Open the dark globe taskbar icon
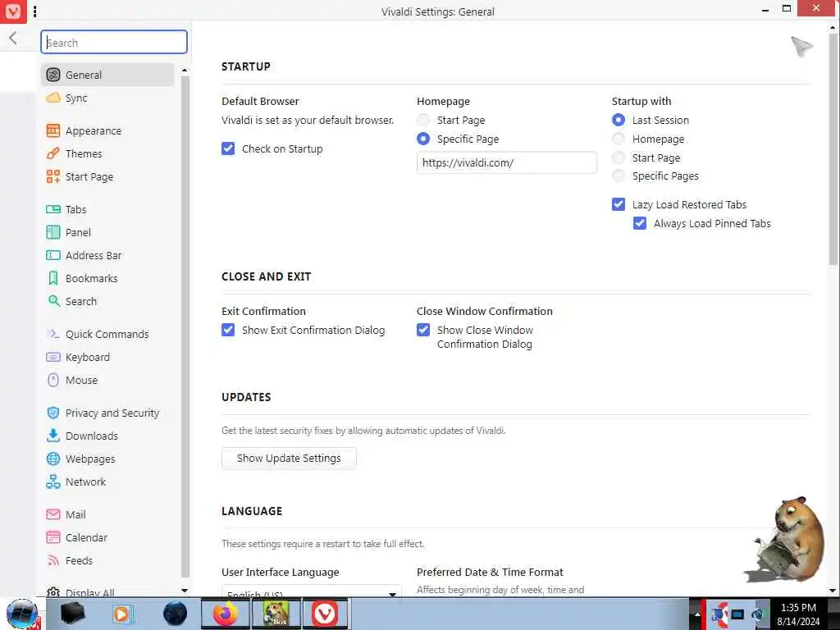 (176, 614)
